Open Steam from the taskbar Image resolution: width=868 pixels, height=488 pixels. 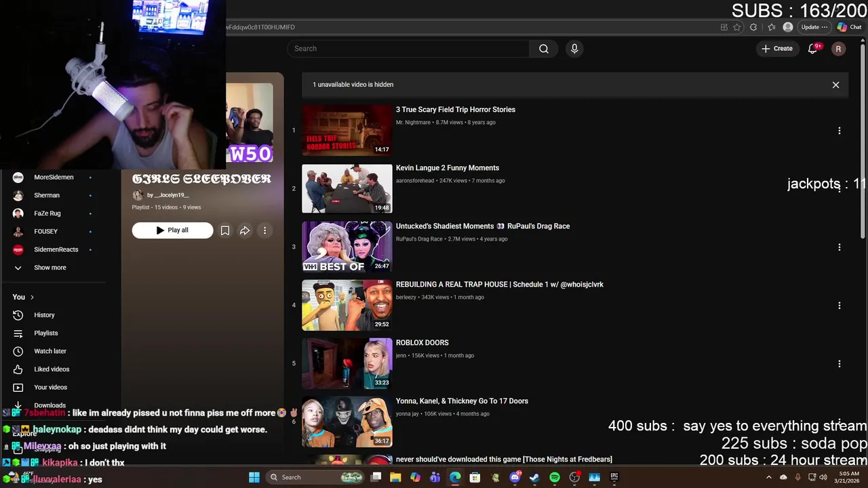tap(534, 477)
